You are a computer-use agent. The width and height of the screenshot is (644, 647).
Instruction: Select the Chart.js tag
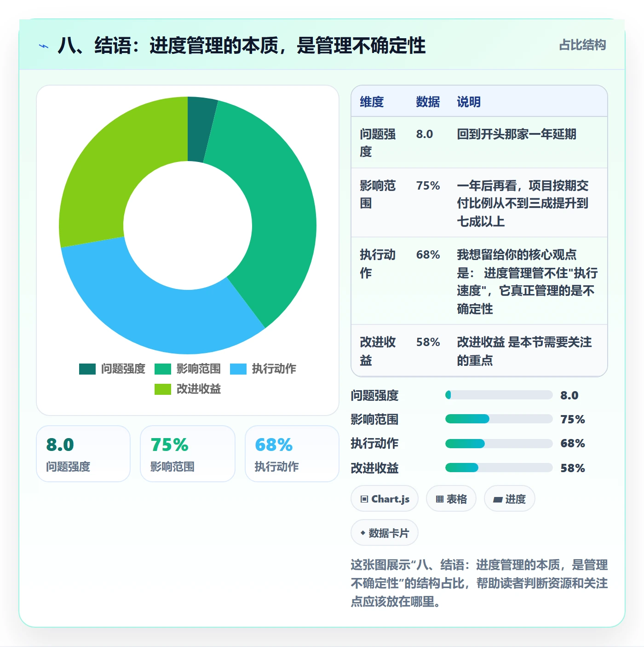[x=385, y=499]
